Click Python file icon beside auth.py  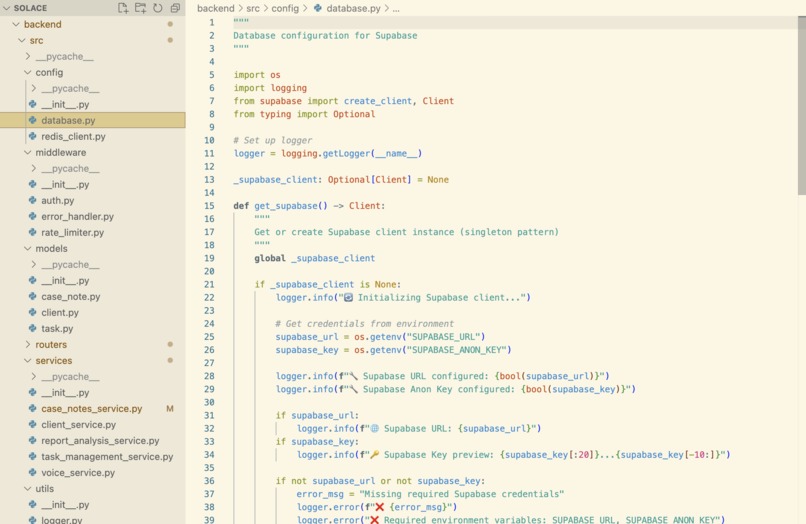(32, 200)
